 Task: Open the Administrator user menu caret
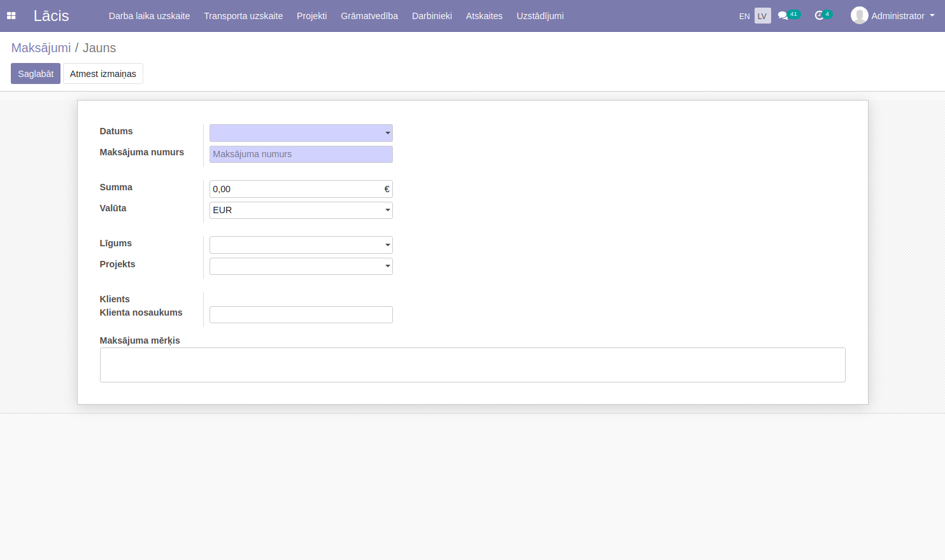click(932, 15)
